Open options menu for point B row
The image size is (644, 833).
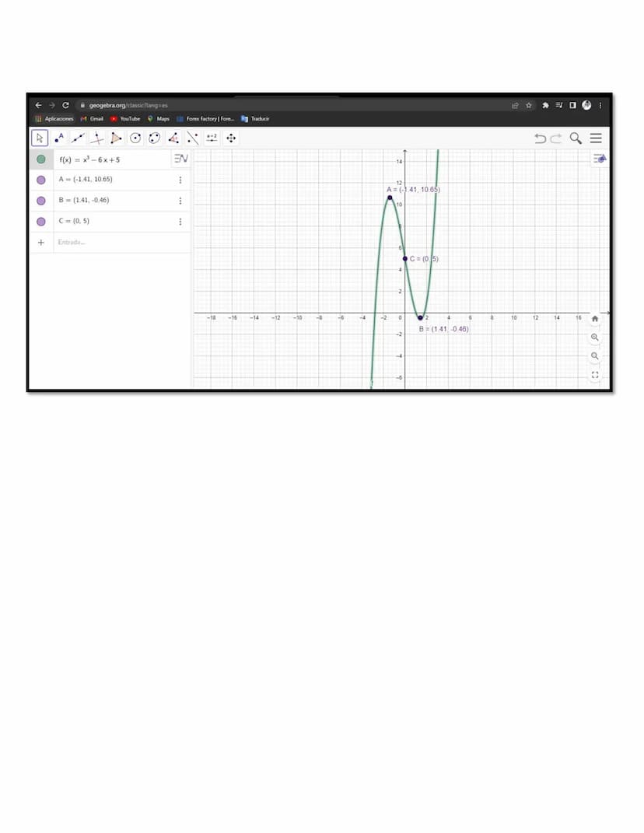180,201
